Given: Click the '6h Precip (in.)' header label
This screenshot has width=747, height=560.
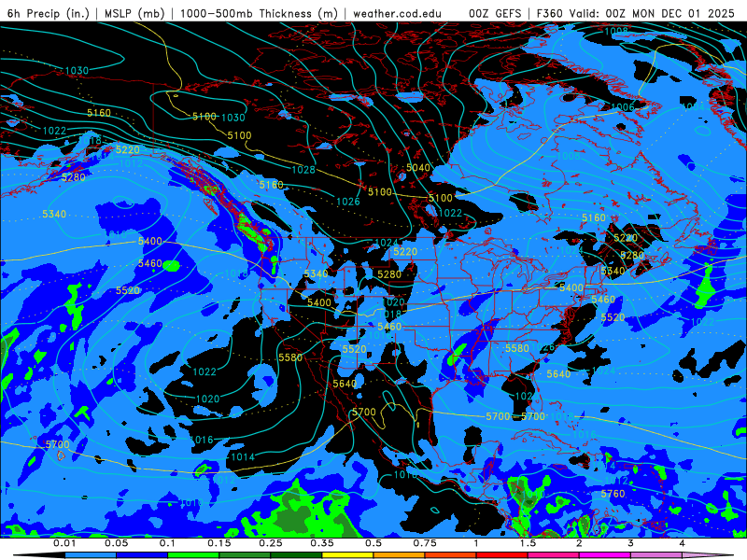Looking at the screenshot, I should pyautogui.click(x=49, y=13).
